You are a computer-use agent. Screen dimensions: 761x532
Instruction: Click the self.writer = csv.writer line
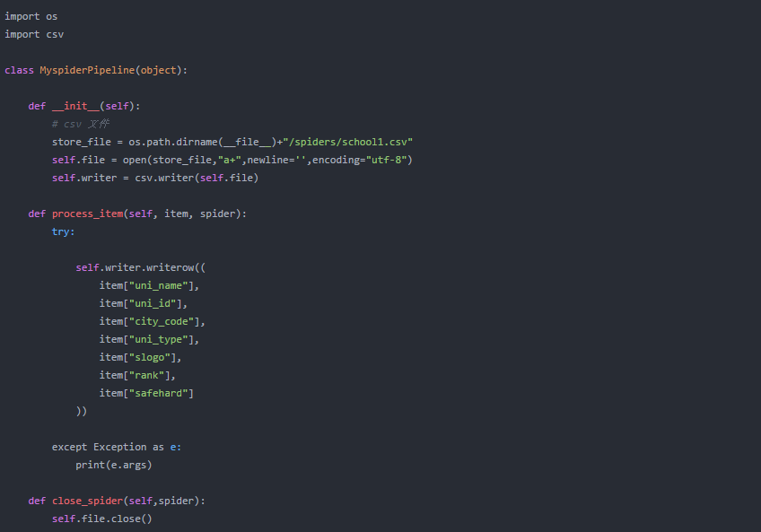155,179
